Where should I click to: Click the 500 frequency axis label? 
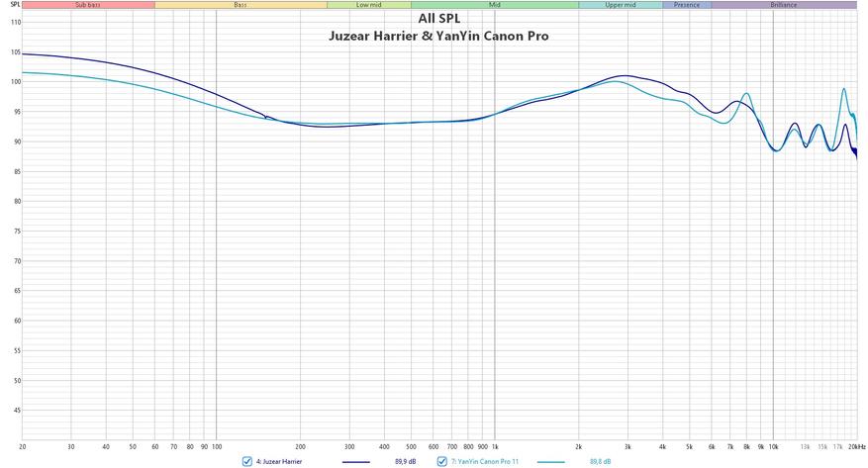click(411, 447)
